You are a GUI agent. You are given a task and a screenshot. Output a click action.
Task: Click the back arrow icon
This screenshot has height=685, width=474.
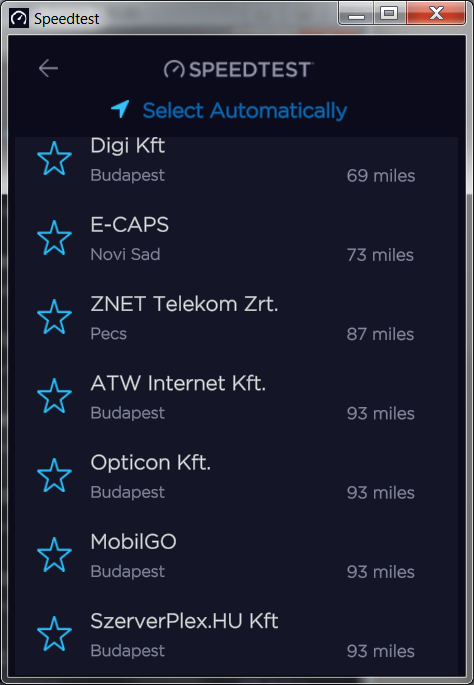pos(48,69)
